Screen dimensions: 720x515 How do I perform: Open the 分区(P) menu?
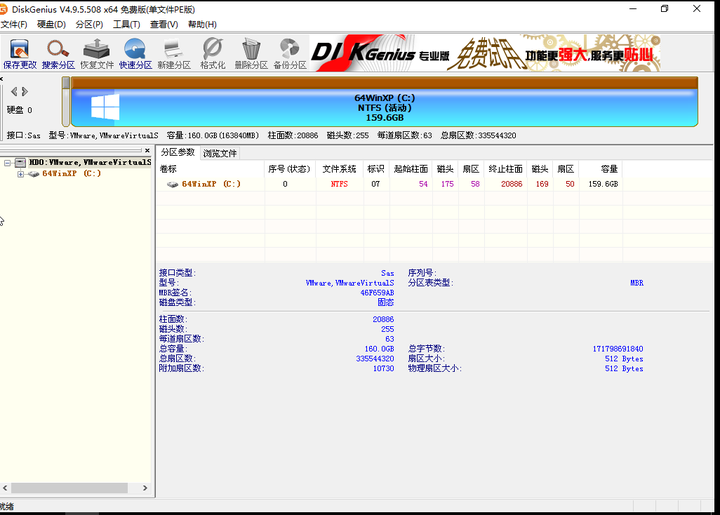(x=89, y=24)
